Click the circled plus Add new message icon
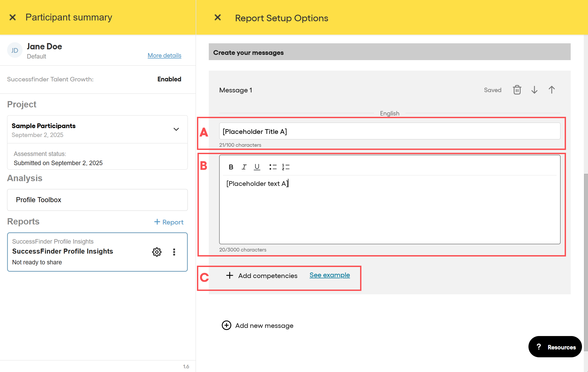 227,325
